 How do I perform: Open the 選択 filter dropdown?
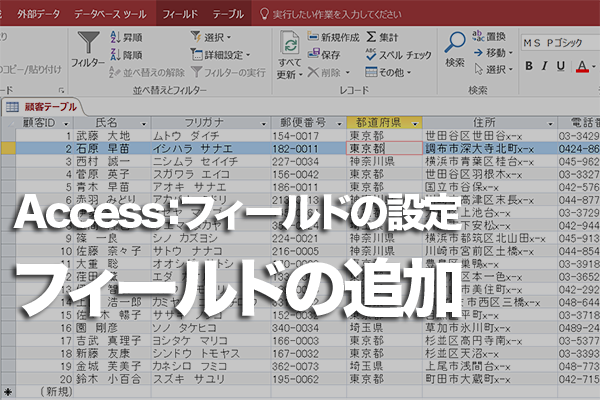(211, 37)
